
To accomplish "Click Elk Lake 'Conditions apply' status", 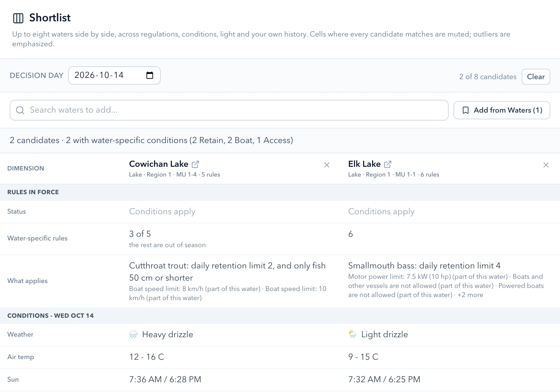I will pyautogui.click(x=381, y=212).
